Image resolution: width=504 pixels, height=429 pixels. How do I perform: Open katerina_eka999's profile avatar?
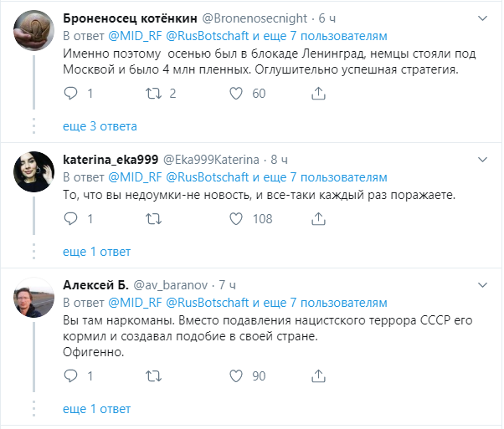tap(34, 171)
